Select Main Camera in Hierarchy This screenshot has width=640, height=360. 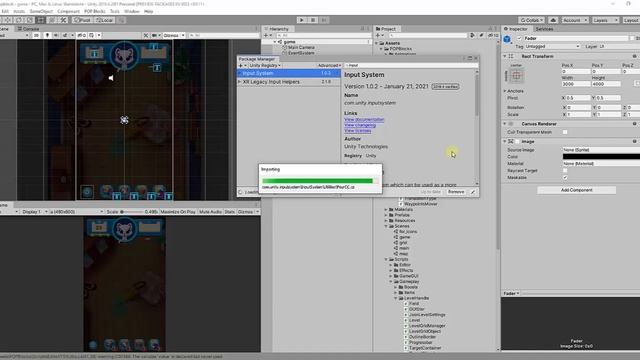tap(301, 47)
